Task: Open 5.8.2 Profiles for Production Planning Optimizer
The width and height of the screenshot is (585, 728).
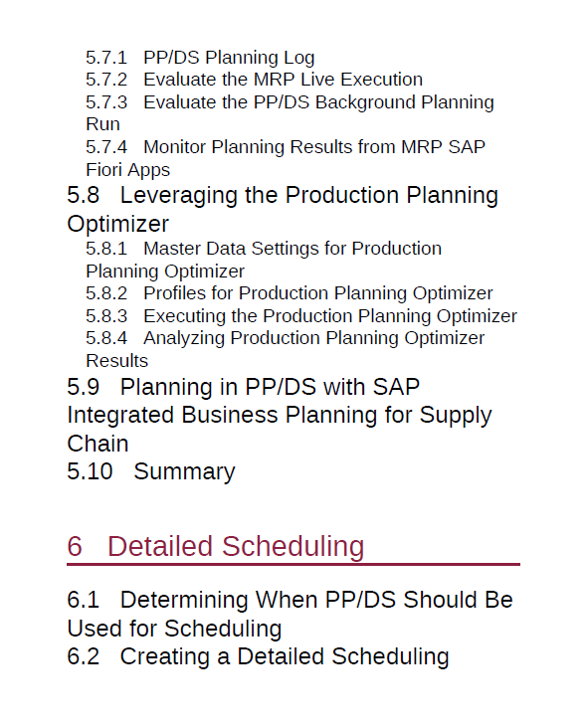Action: pos(290,293)
